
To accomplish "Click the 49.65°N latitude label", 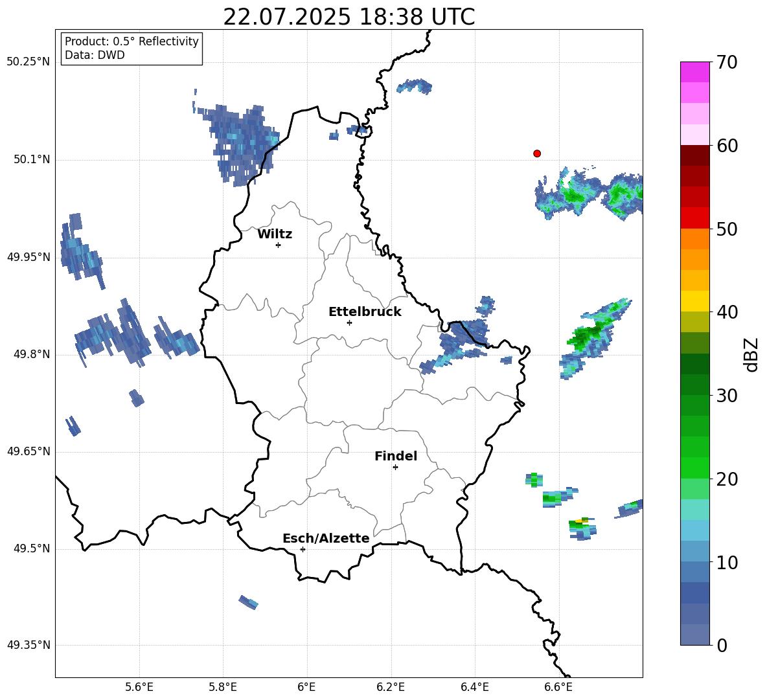I will (29, 451).
